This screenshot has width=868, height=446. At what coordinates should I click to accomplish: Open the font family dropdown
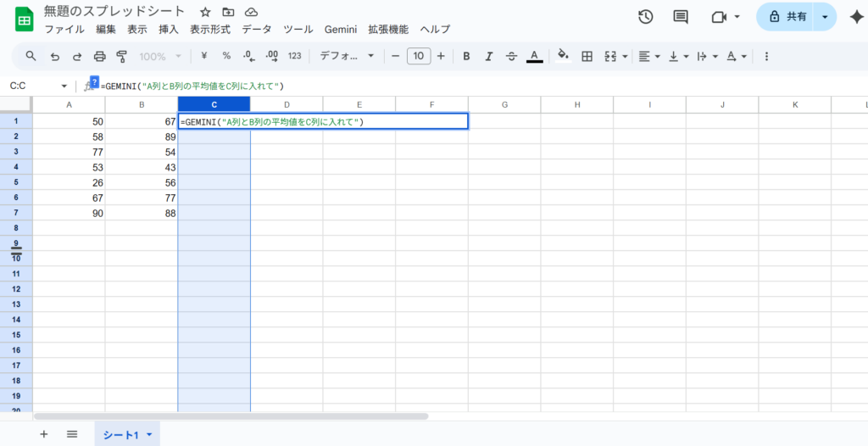347,56
